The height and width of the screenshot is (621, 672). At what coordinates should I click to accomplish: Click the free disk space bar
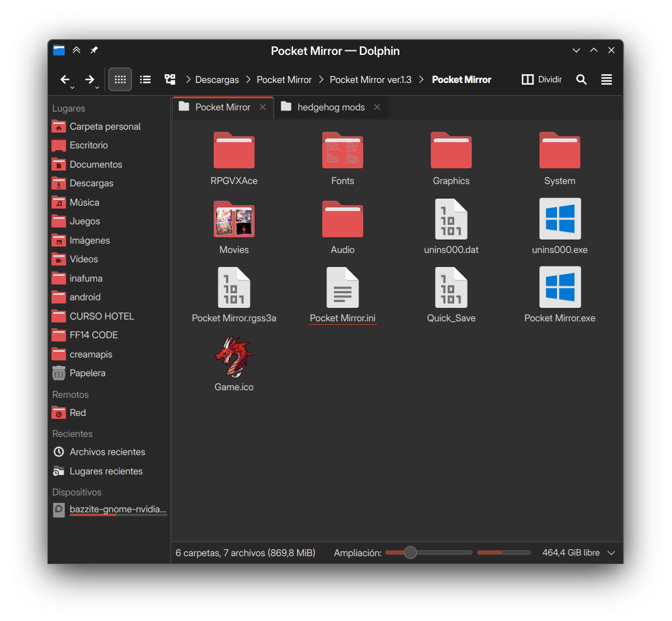504,553
